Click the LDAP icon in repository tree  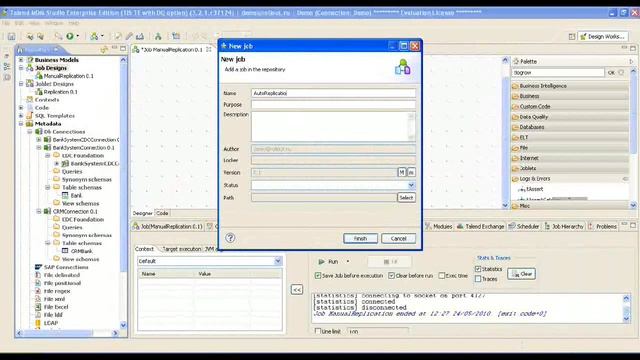tap(38, 323)
